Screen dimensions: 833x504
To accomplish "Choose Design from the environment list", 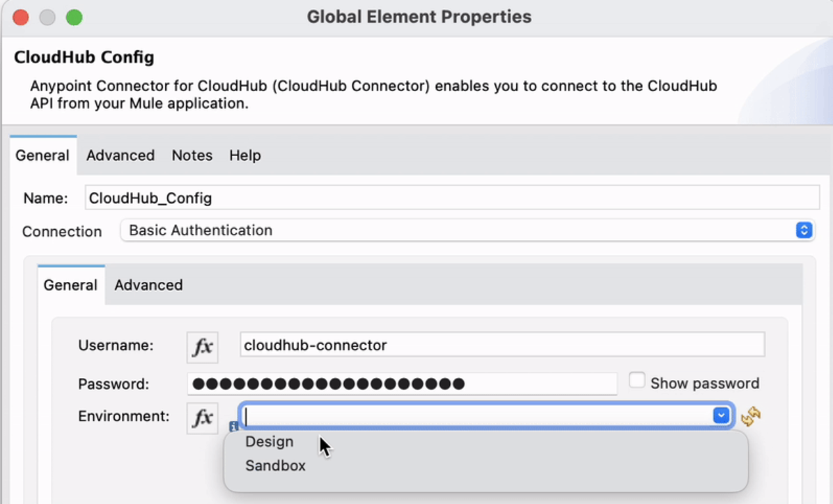I will (x=270, y=442).
